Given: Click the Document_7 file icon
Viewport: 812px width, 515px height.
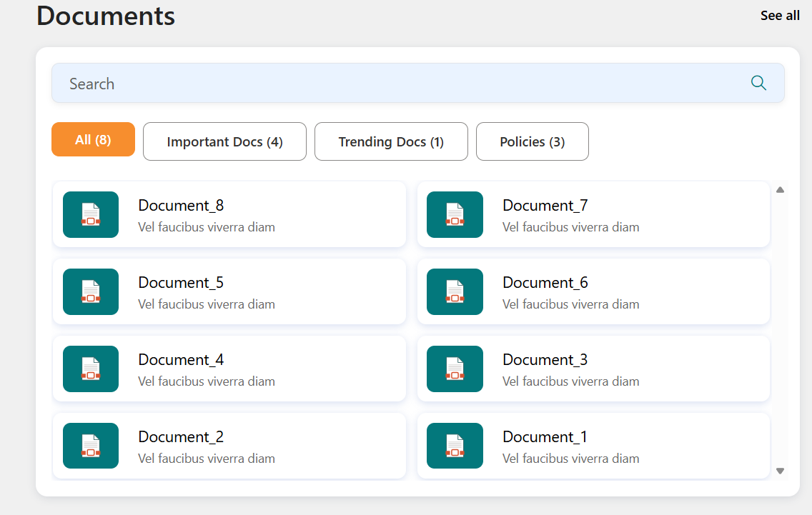Looking at the screenshot, I should point(455,214).
